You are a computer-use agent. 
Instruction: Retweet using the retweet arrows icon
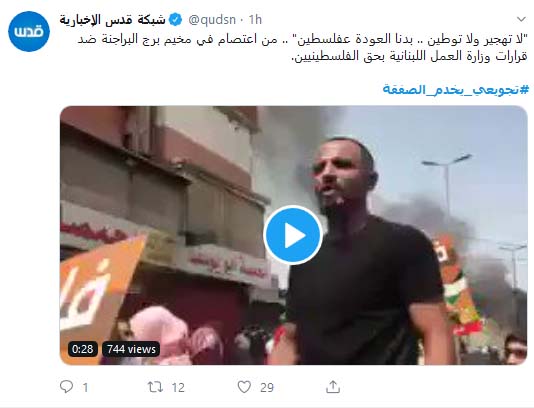[x=155, y=387]
